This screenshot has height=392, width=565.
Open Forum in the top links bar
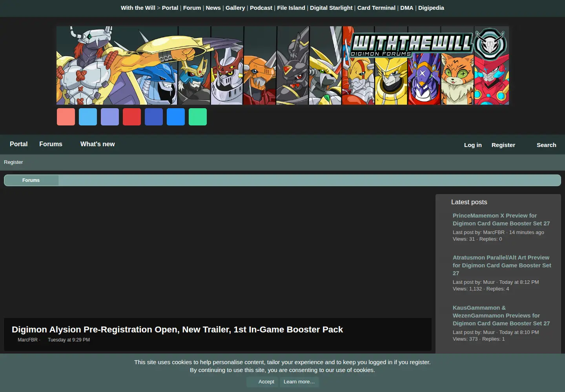pyautogui.click(x=192, y=8)
